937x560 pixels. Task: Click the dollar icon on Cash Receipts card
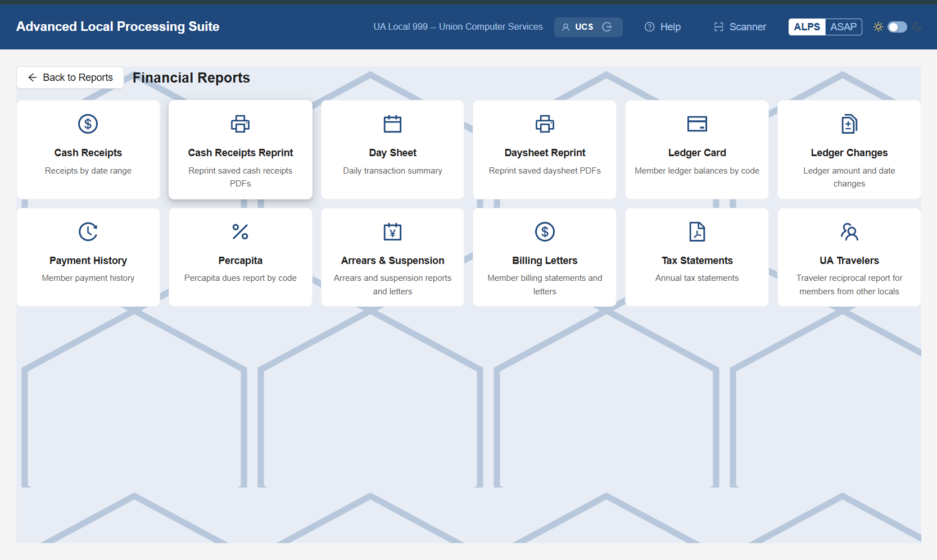[x=88, y=124]
